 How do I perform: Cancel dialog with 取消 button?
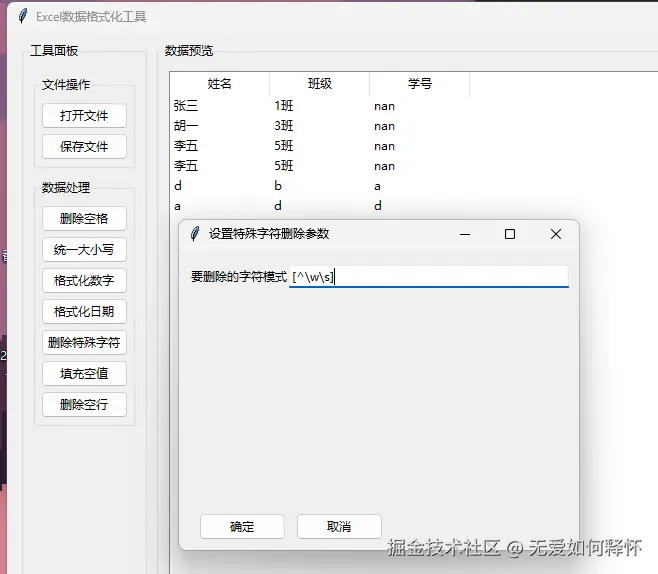click(x=339, y=526)
